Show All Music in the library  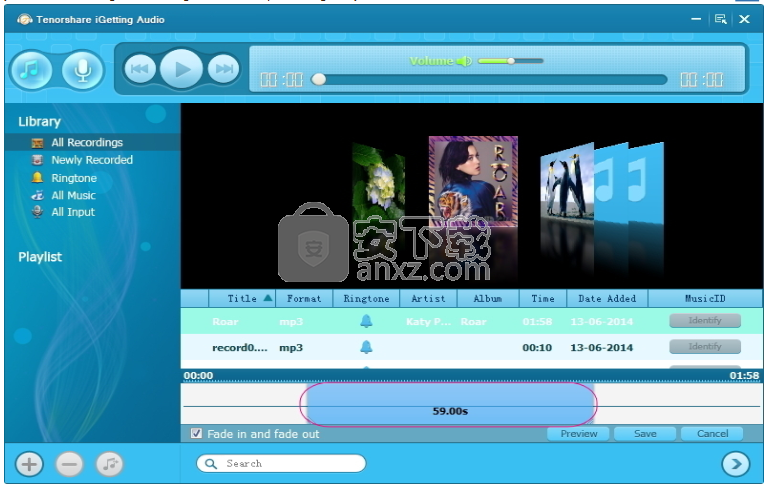coord(73,195)
